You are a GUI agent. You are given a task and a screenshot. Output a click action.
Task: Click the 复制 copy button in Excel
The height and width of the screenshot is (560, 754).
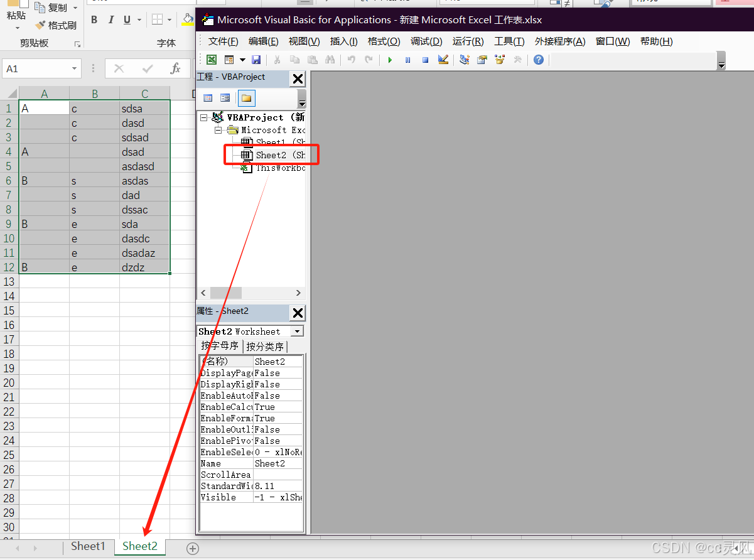[x=52, y=8]
